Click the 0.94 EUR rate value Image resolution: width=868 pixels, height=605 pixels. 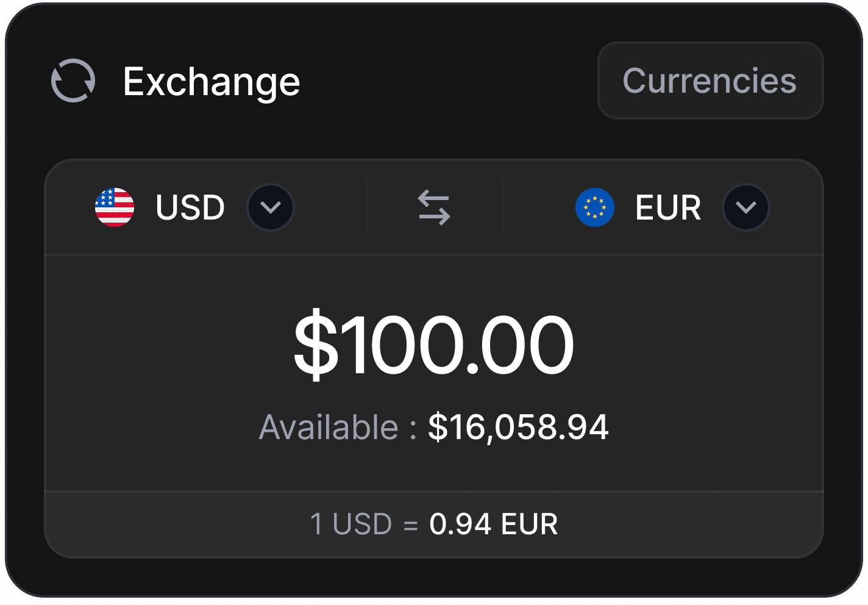[493, 524]
